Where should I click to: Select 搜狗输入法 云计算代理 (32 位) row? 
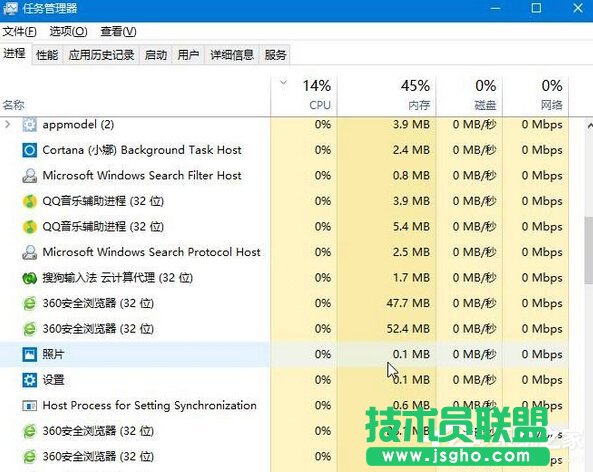click(x=284, y=278)
